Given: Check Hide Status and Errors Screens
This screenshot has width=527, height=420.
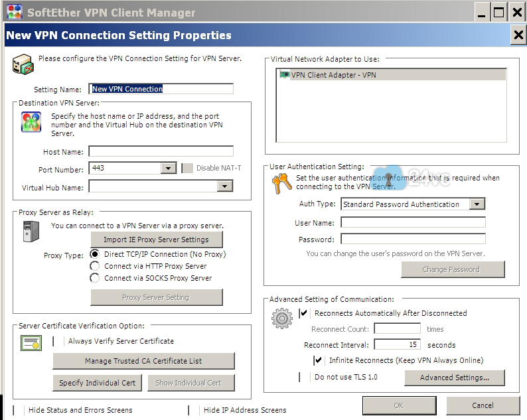Looking at the screenshot, I should tap(19, 410).
